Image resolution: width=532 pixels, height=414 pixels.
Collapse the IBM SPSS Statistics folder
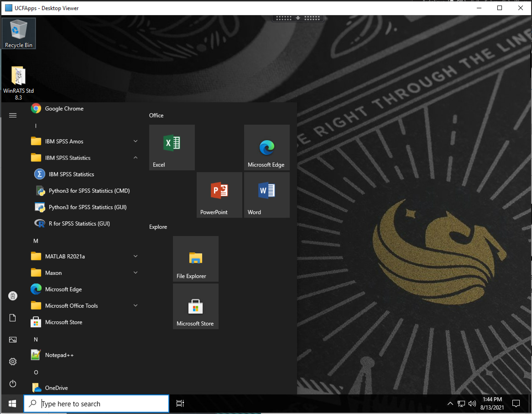pos(84,158)
